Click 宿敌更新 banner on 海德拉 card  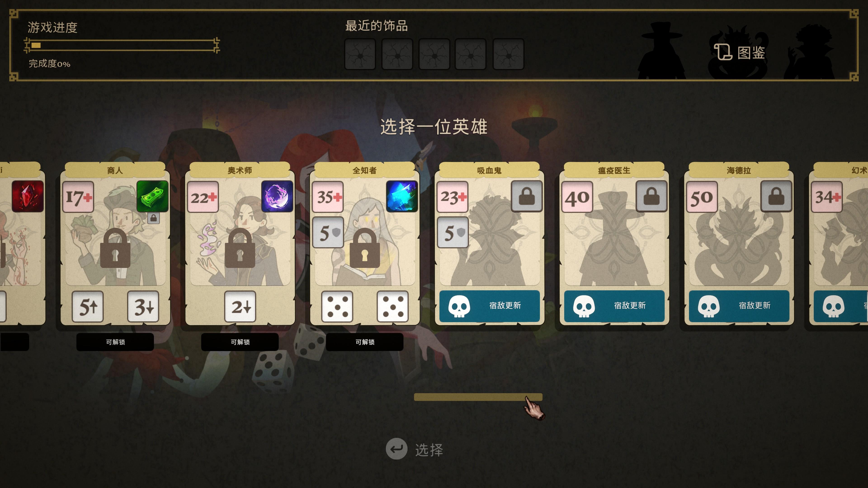click(x=739, y=306)
